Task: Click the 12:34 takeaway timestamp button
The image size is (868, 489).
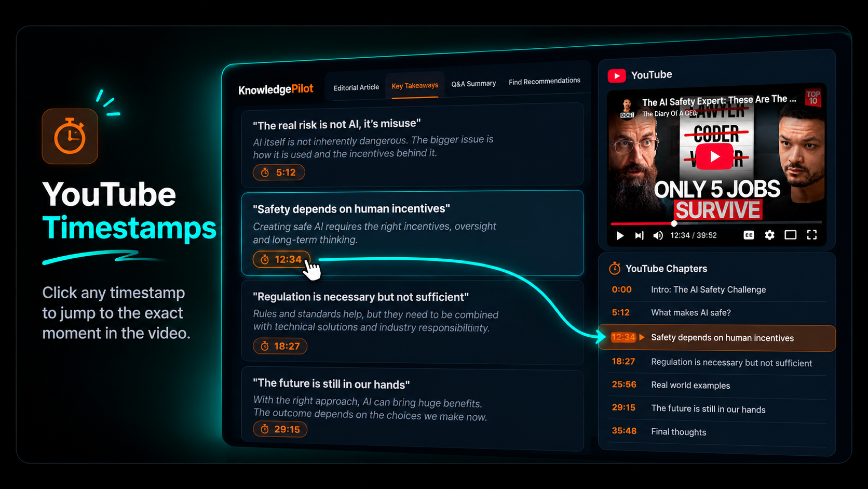Action: [x=281, y=259]
